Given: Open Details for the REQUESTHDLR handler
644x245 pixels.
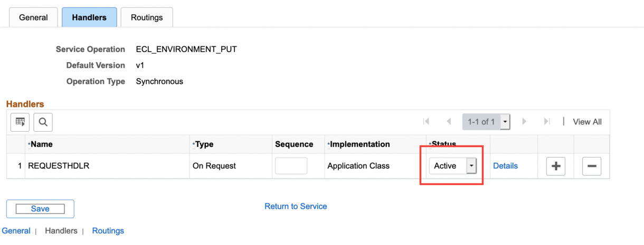Looking at the screenshot, I should [x=505, y=166].
